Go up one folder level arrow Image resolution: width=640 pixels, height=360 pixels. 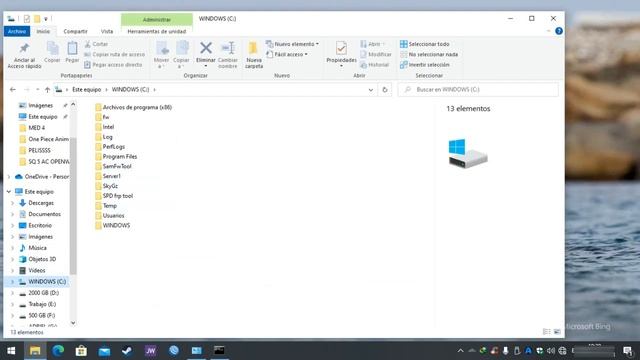tap(47, 89)
